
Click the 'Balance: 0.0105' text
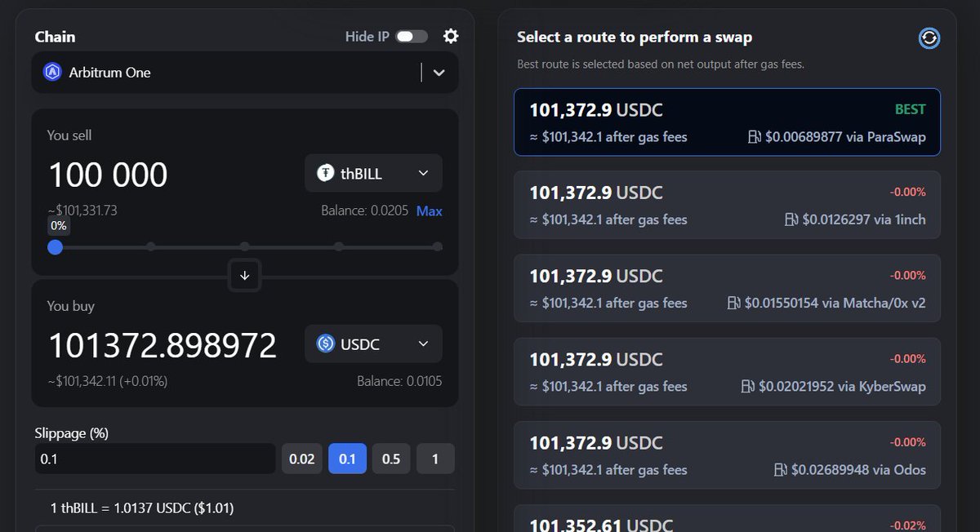pos(399,381)
